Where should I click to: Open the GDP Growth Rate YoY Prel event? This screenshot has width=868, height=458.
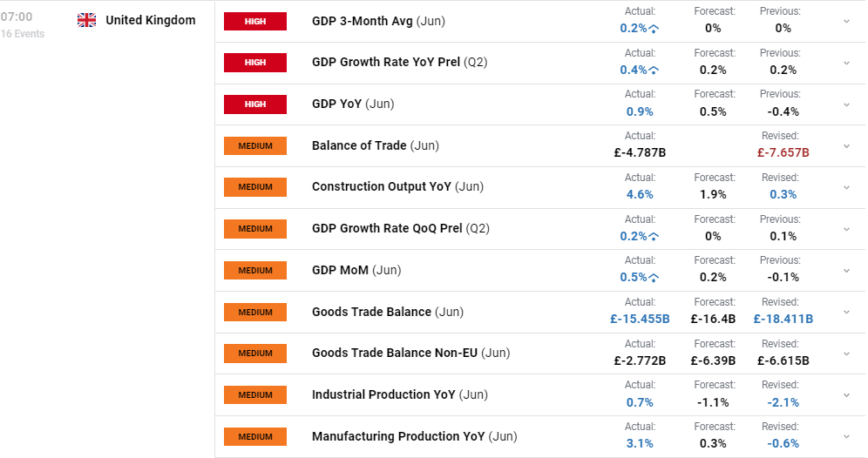[399, 62]
